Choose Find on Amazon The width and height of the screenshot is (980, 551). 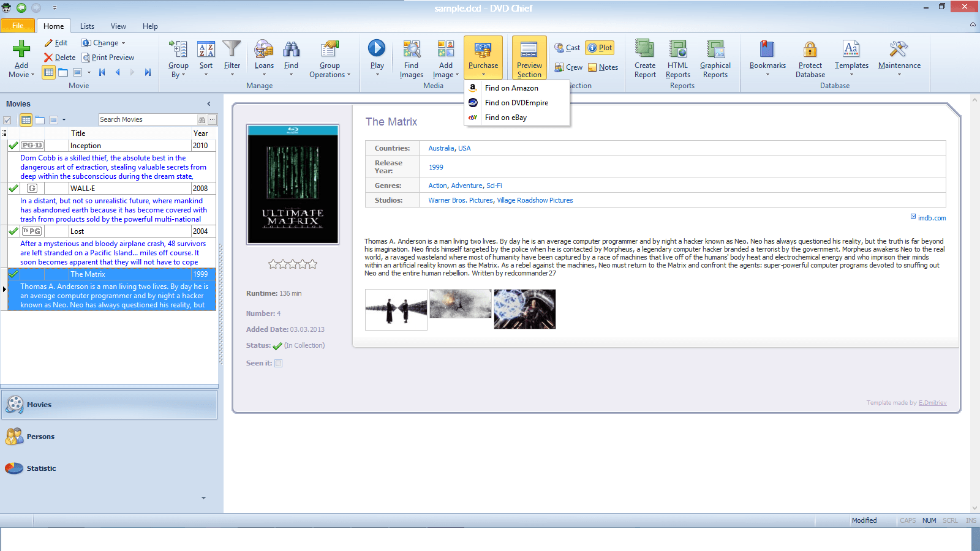click(x=517, y=88)
